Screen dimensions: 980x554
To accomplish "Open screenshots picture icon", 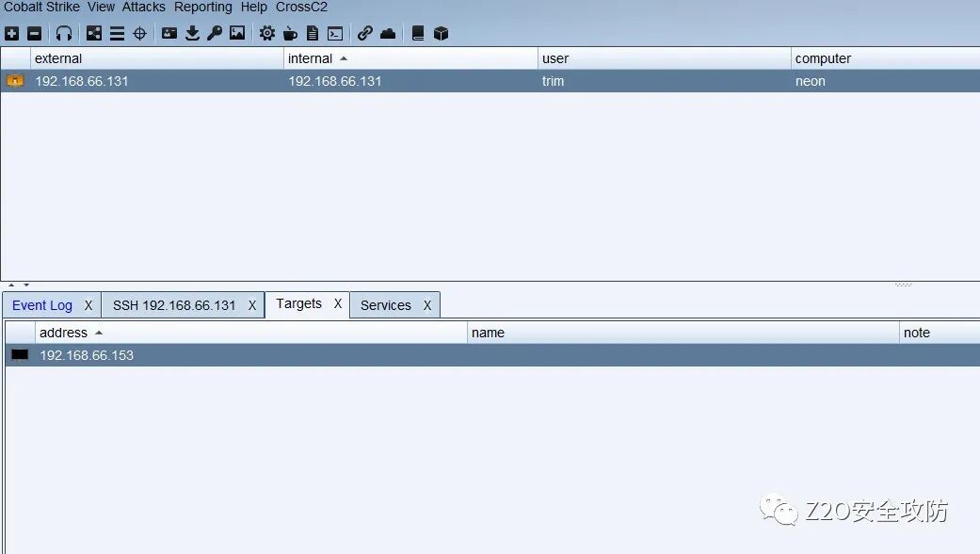I will click(x=237, y=34).
